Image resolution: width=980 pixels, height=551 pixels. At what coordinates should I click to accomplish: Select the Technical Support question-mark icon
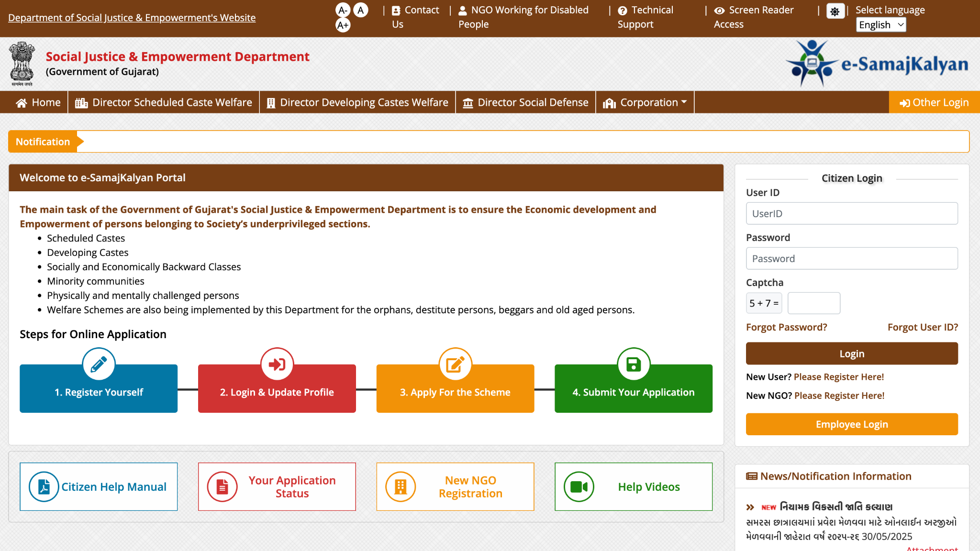[x=621, y=10]
